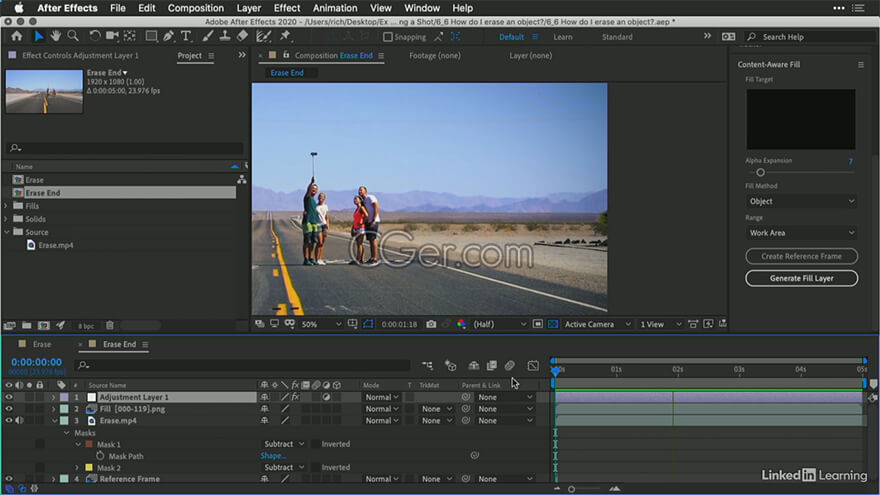Select the Brush tool
This screenshot has width=880, height=495.
[208, 36]
